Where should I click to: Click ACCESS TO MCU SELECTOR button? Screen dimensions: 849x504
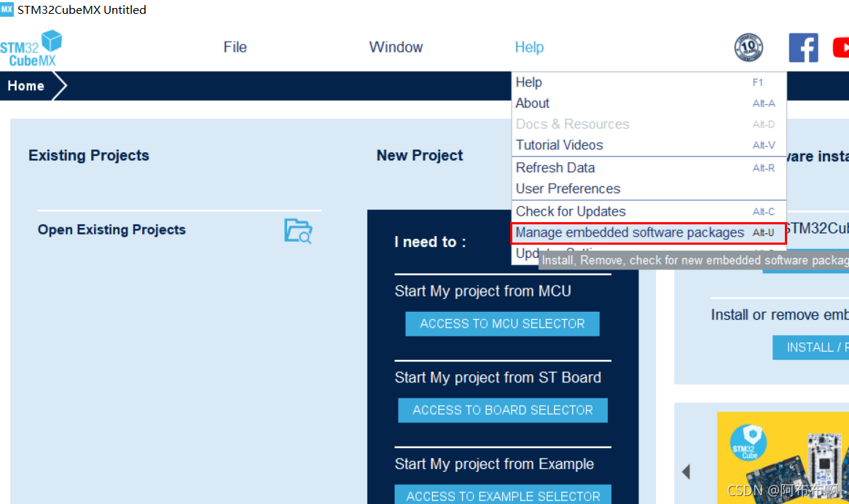[502, 323]
